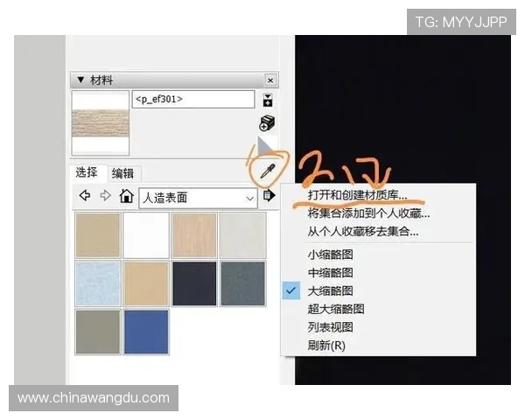Select 列表视图 option

click(330, 327)
